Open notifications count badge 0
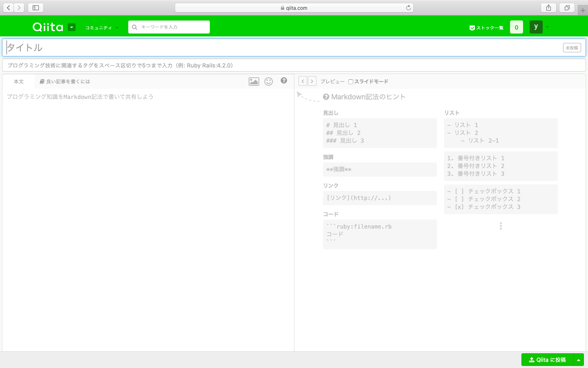The height and width of the screenshot is (368, 588). pos(517,27)
